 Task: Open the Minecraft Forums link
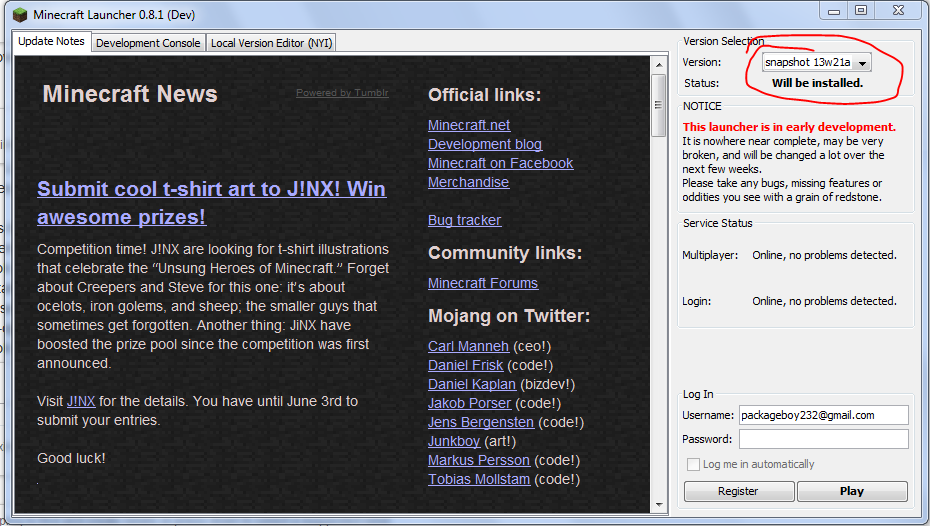tap(483, 283)
